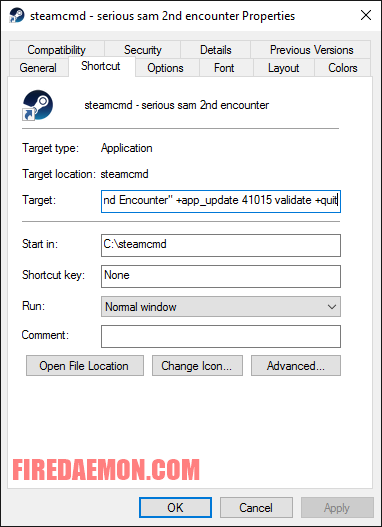Focus the Start in field
The image size is (382, 527).
pyautogui.click(x=221, y=245)
